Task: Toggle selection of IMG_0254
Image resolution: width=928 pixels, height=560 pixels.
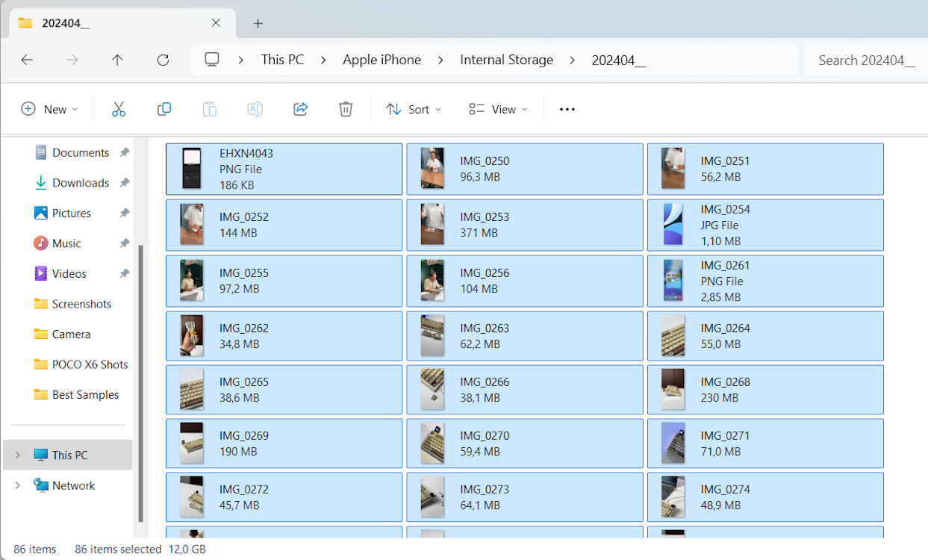Action: point(765,225)
